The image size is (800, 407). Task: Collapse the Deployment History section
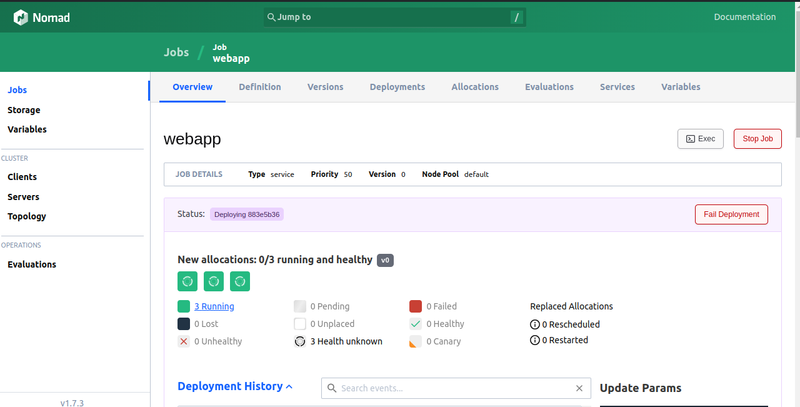[235, 386]
